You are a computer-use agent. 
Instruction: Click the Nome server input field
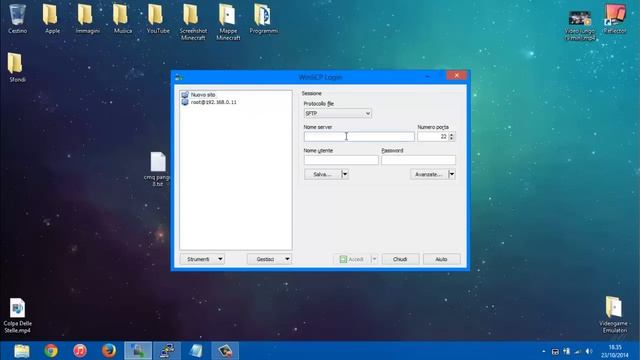point(359,137)
